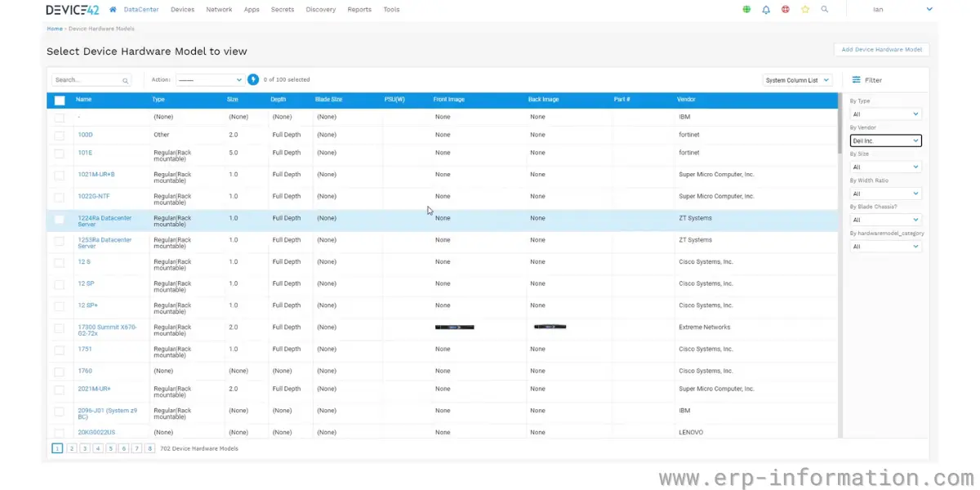Open favorites star icon
The width and height of the screenshot is (980, 490).
[x=805, y=10]
